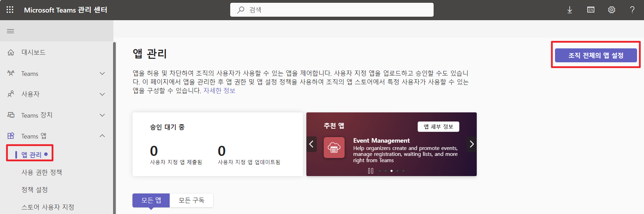This screenshot has width=644, height=214.
Task: Show next featured app with right arrow
Action: [x=472, y=144]
